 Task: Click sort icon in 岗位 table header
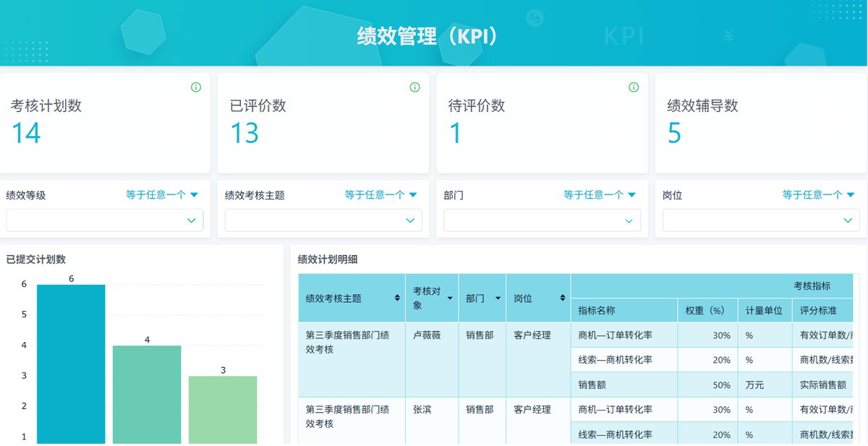coord(562,298)
